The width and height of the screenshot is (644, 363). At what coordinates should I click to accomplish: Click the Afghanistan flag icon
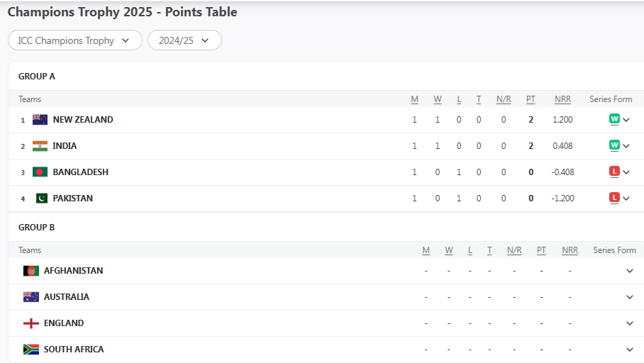point(31,271)
